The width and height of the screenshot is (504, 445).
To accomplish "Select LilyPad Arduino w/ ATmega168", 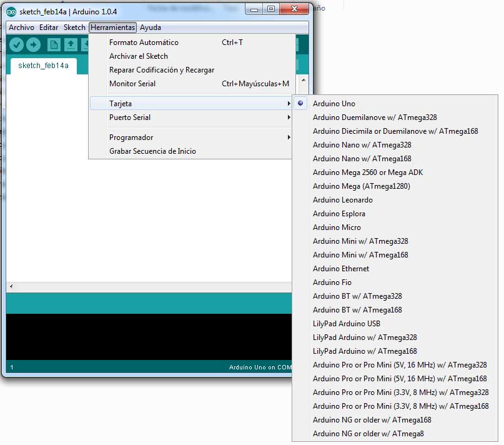I will coord(395,351).
